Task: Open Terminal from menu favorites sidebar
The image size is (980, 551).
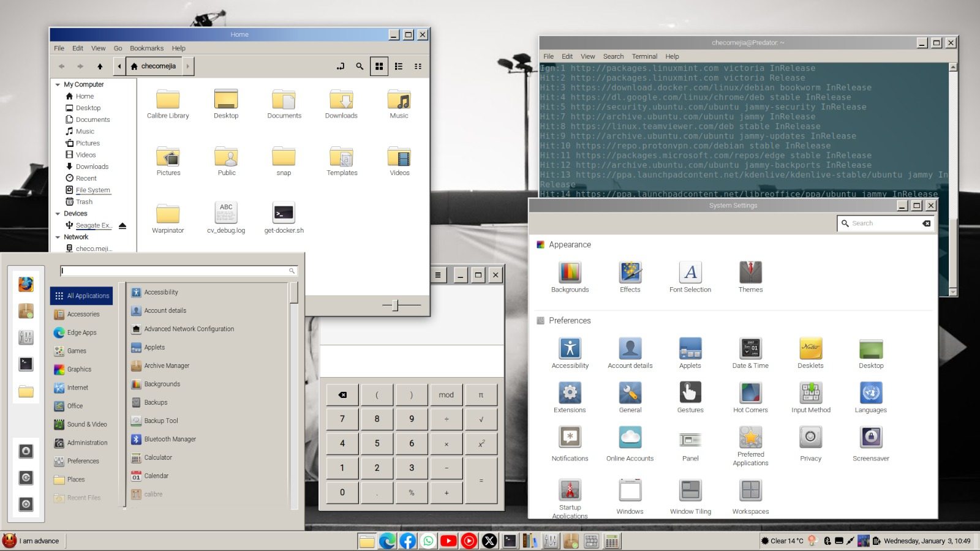Action: tap(26, 364)
